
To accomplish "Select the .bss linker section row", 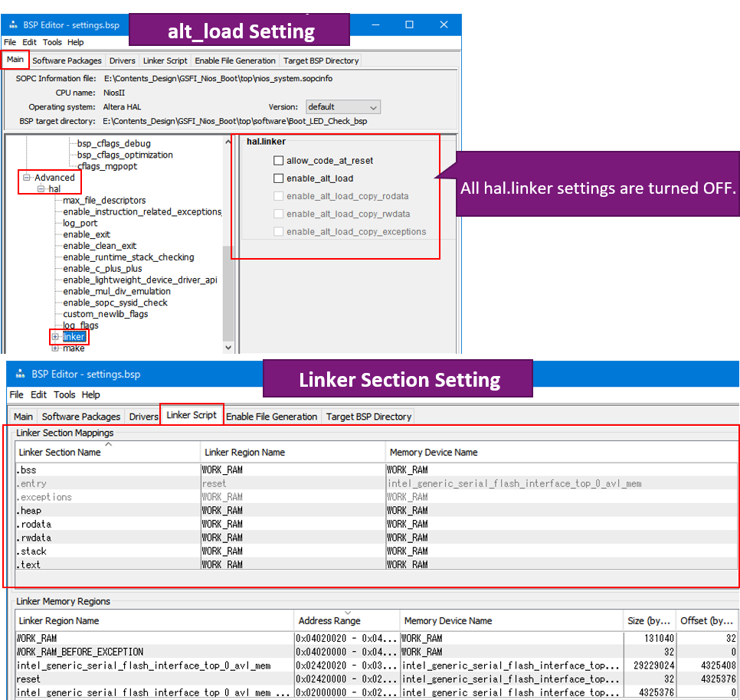I will 375,469.
